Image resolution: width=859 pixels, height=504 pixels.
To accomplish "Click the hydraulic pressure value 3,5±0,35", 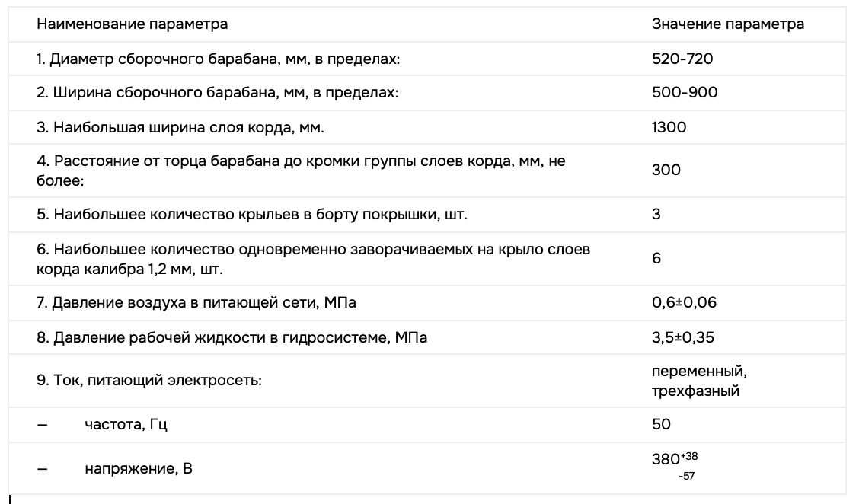I will [x=683, y=337].
